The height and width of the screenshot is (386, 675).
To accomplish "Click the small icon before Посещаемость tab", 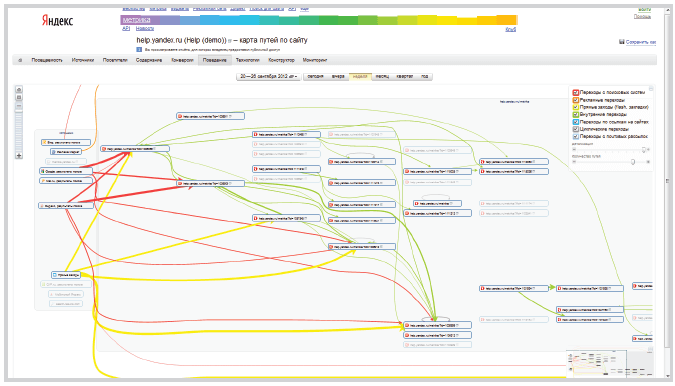I will [20, 60].
